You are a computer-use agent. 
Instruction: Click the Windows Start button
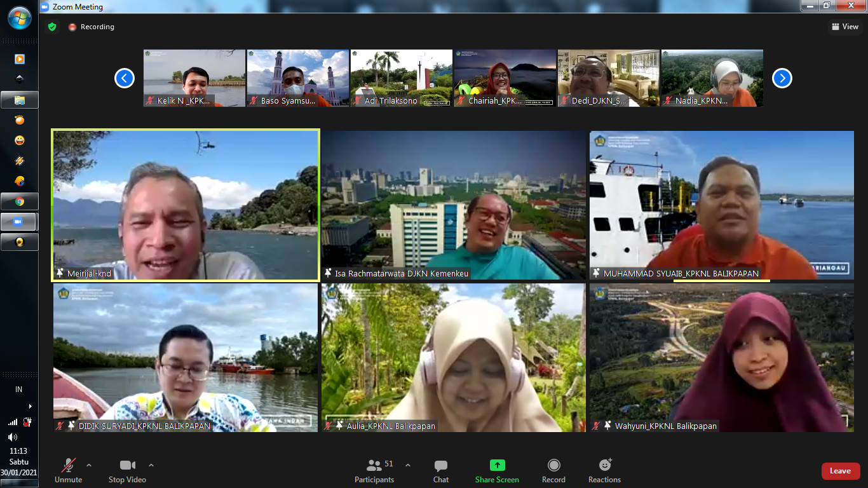click(20, 17)
